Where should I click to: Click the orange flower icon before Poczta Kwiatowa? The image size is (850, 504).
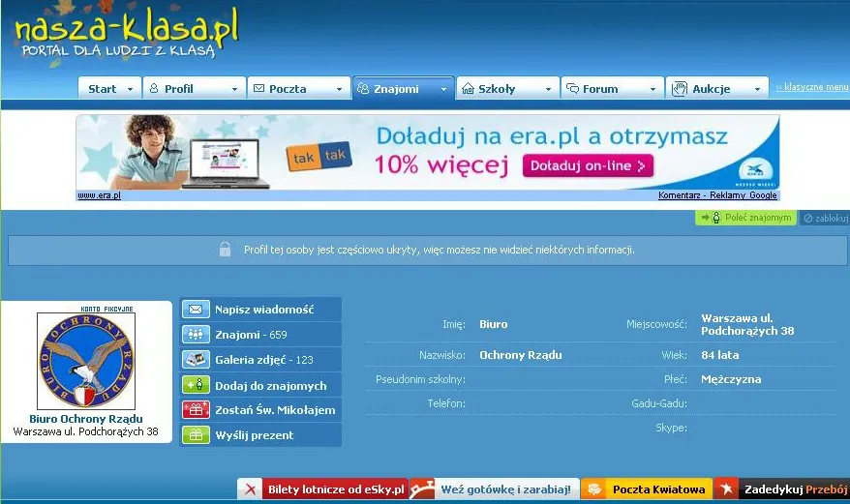(594, 489)
